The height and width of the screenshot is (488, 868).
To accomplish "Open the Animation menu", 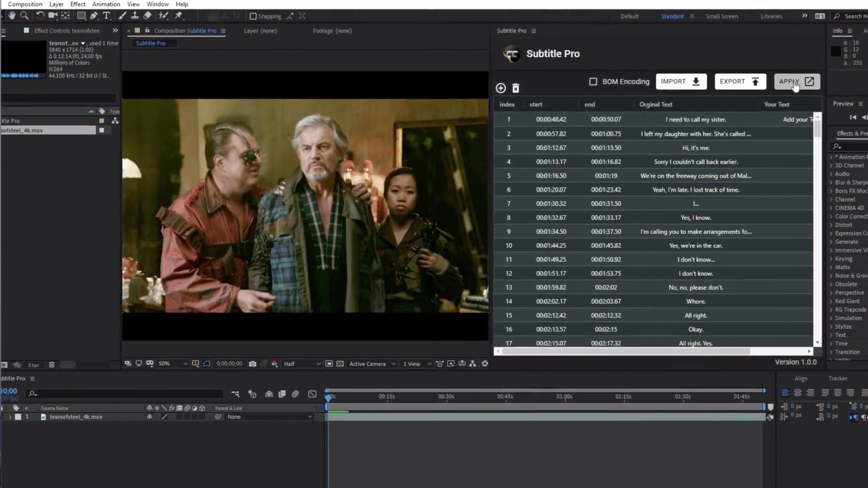I will (x=106, y=4).
